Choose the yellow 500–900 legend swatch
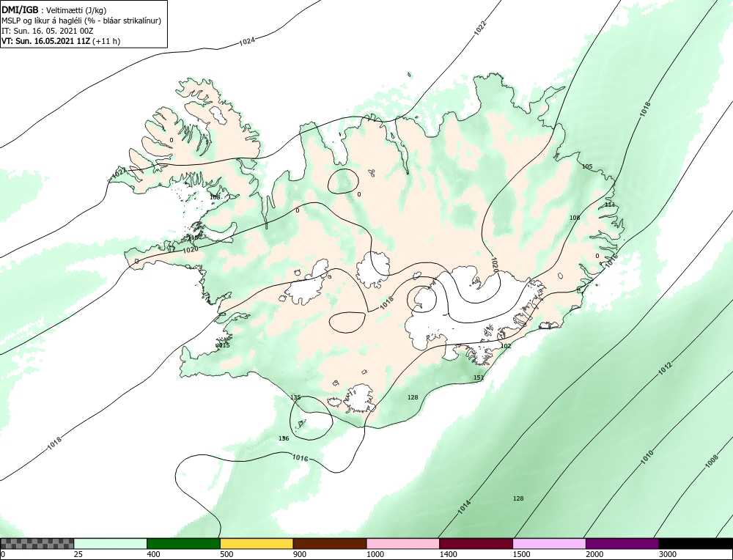This screenshot has width=733, height=560. point(257,543)
